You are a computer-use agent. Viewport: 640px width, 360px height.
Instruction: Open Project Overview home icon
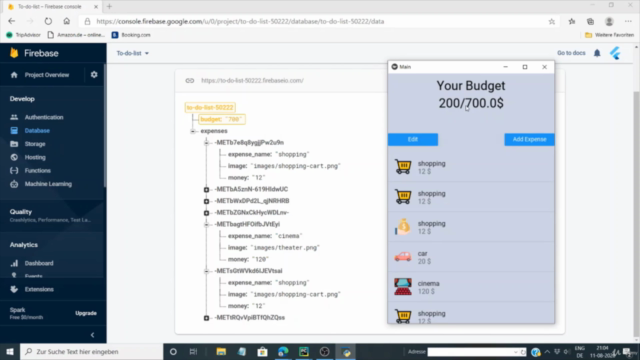(14, 75)
